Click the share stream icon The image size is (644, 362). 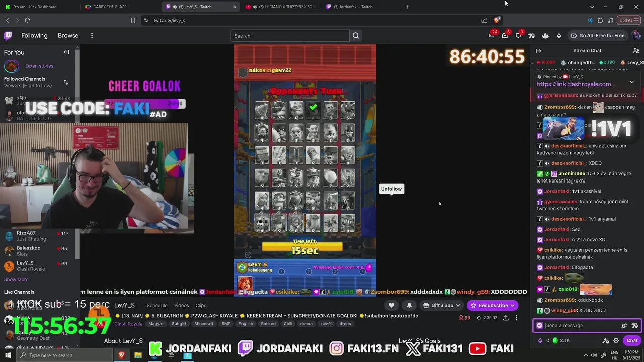(x=506, y=318)
